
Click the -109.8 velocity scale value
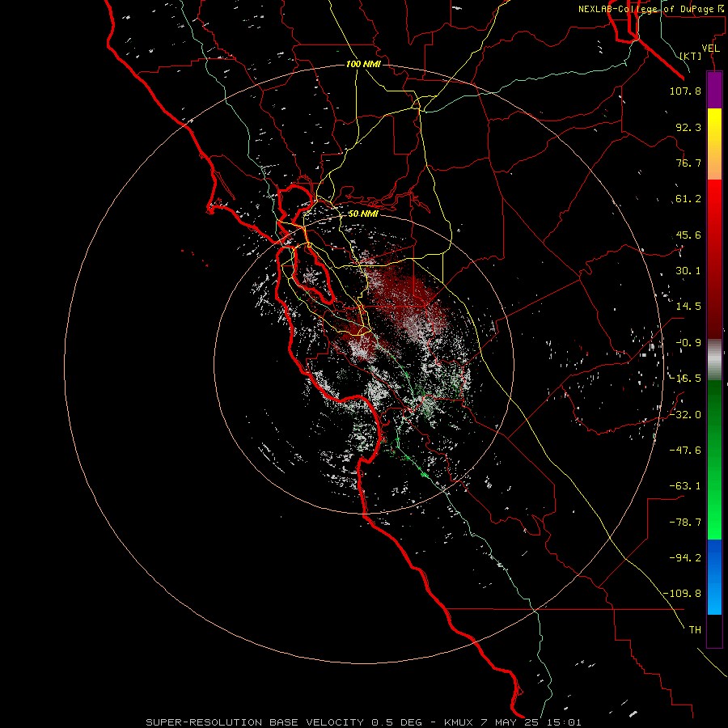click(683, 594)
